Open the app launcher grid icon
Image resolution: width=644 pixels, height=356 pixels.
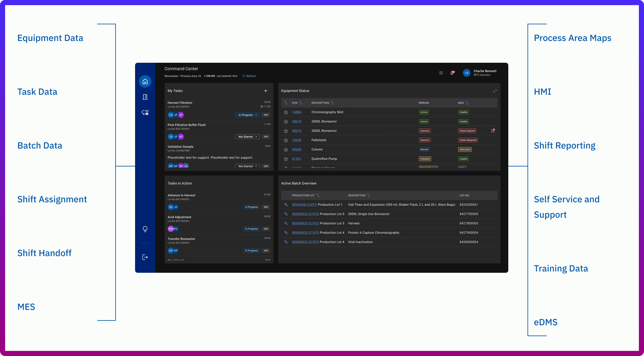coord(441,73)
